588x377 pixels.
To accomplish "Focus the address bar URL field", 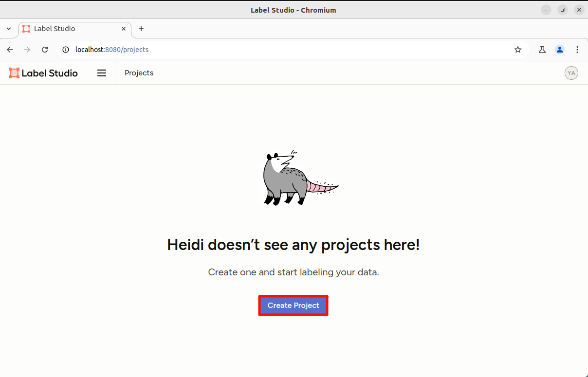I will pos(292,50).
